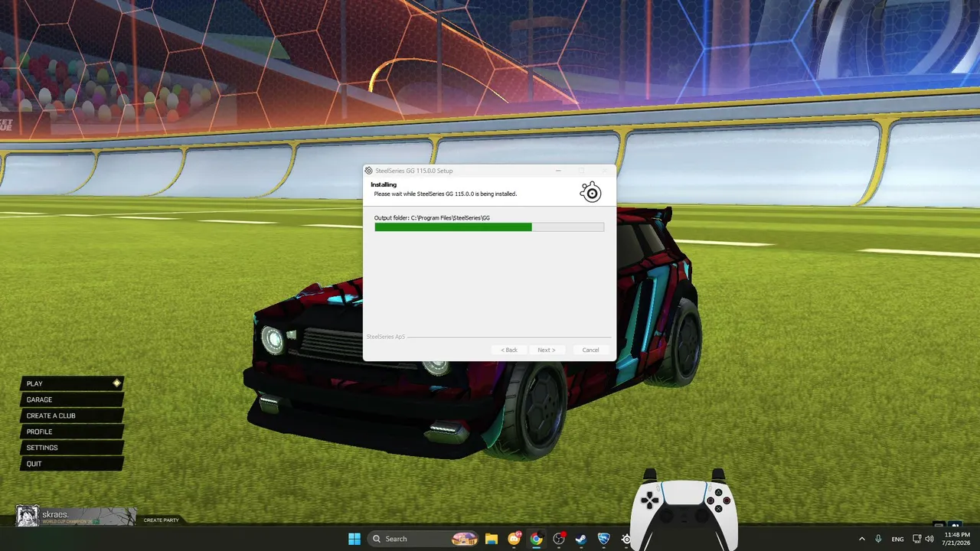Switch to Rocket League from the taskbar
Screen dimensions: 980x551
(603, 539)
